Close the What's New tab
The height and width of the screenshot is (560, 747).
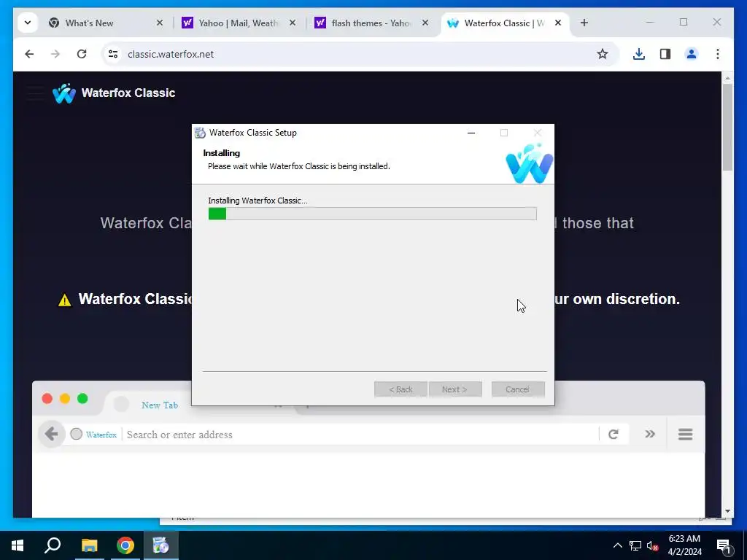tap(160, 23)
